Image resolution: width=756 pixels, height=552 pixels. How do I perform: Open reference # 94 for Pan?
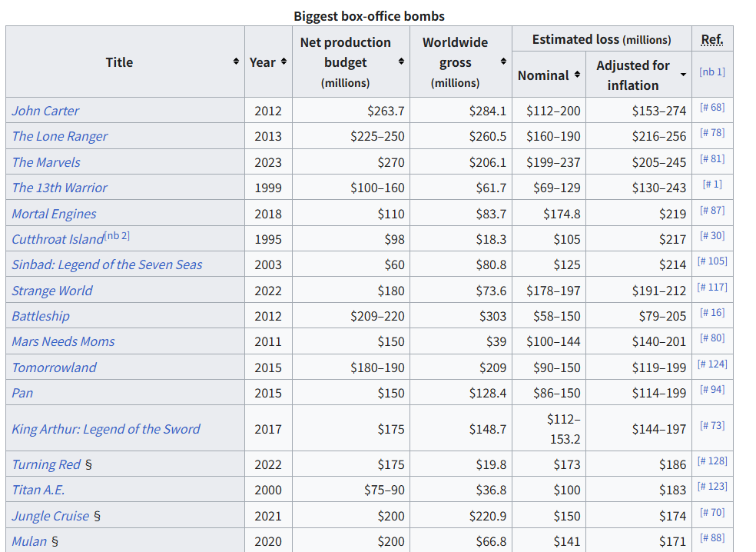[x=712, y=389]
